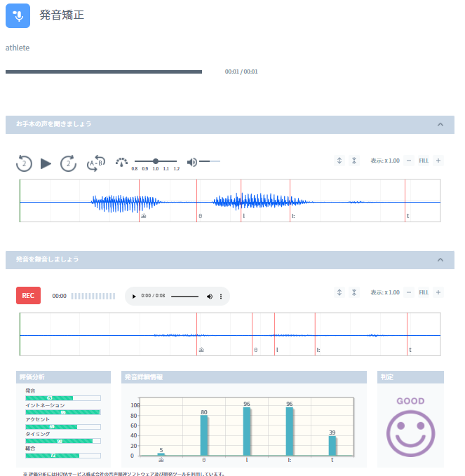Click FILL for the model waveform
The height and width of the screenshot is (476, 465).
pyautogui.click(x=424, y=161)
